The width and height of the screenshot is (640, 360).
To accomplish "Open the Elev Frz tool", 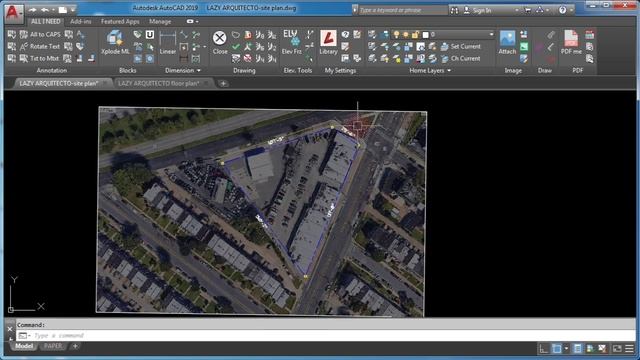I will point(291,42).
